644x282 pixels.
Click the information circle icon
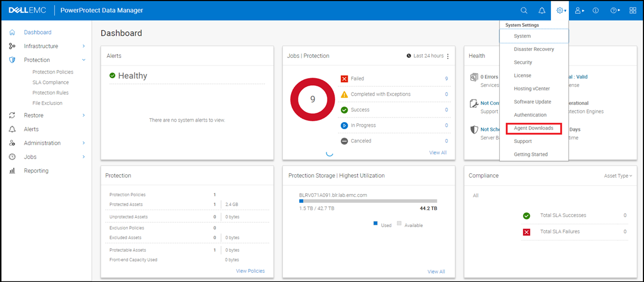(x=595, y=10)
